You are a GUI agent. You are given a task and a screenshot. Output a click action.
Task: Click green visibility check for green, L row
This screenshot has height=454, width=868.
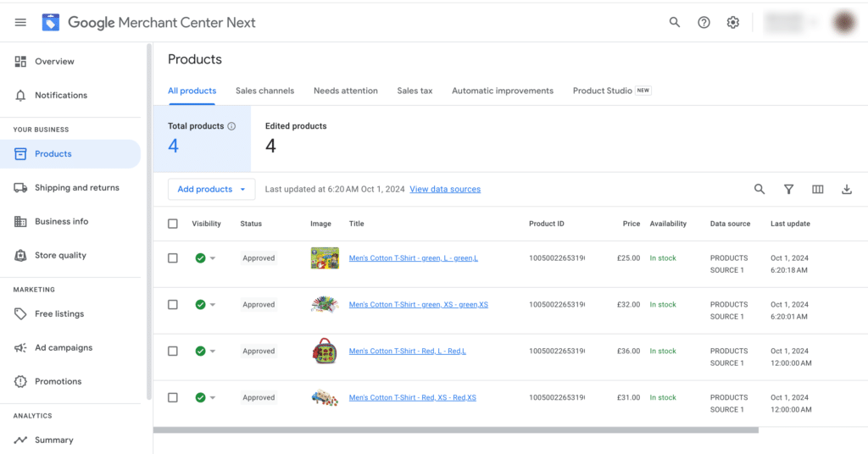(200, 258)
